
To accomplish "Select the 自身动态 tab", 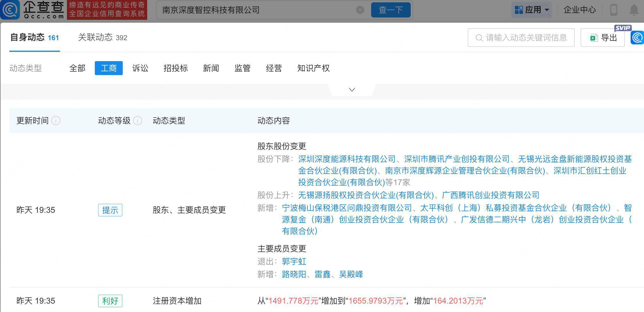I will pyautogui.click(x=34, y=38).
